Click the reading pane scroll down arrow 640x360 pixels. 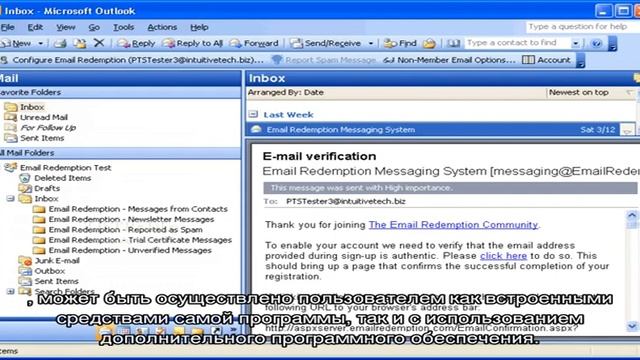tap(632, 326)
